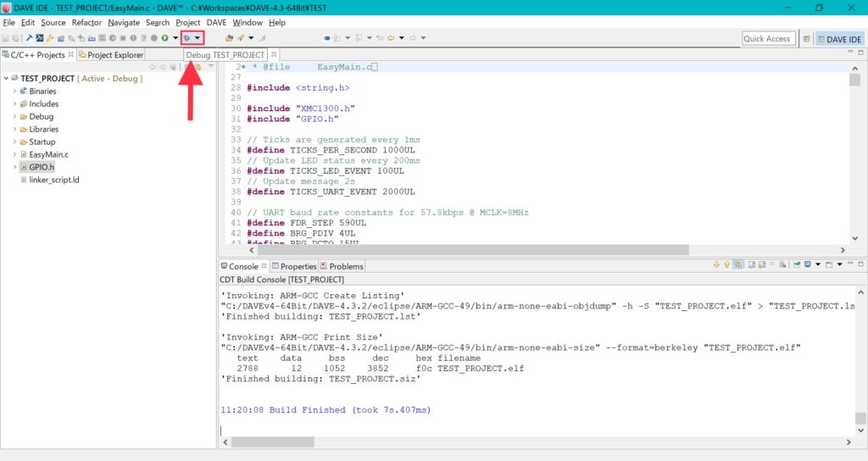Click the yellow Back arrow navigation icon
868x461 pixels.
pyautogui.click(x=391, y=38)
